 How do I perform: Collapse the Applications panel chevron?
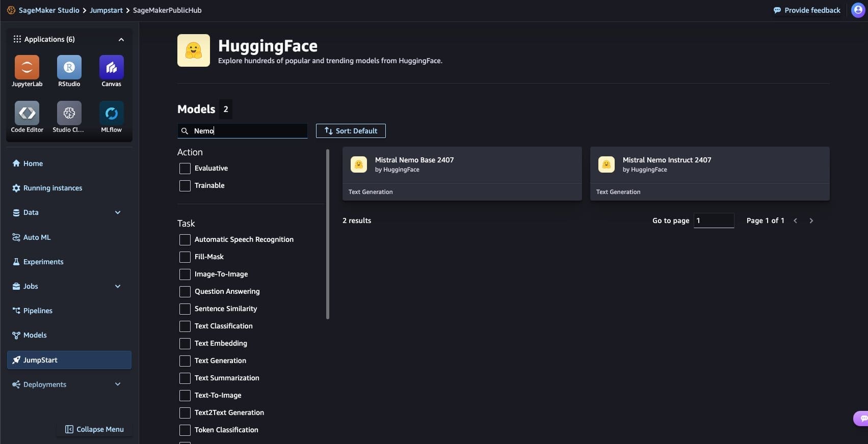[x=121, y=39]
